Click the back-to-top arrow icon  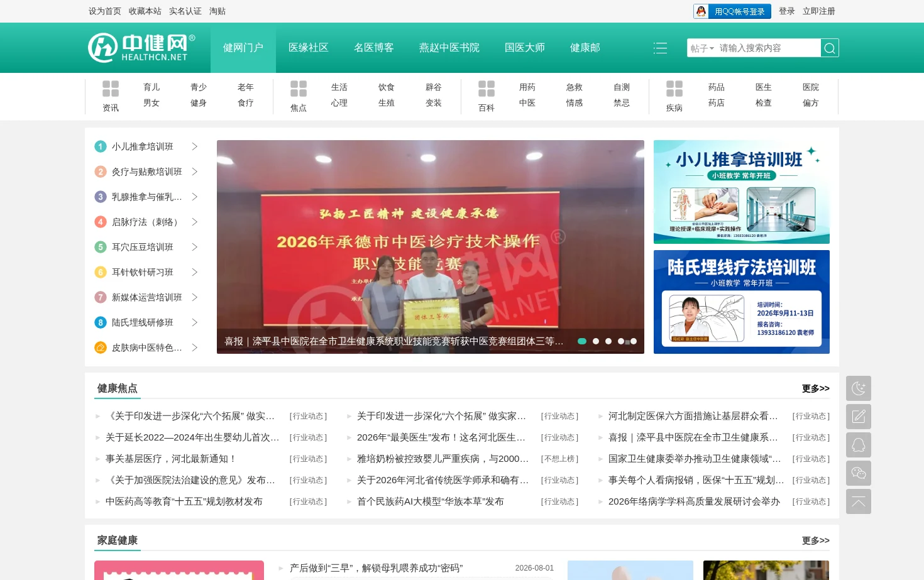(x=859, y=501)
